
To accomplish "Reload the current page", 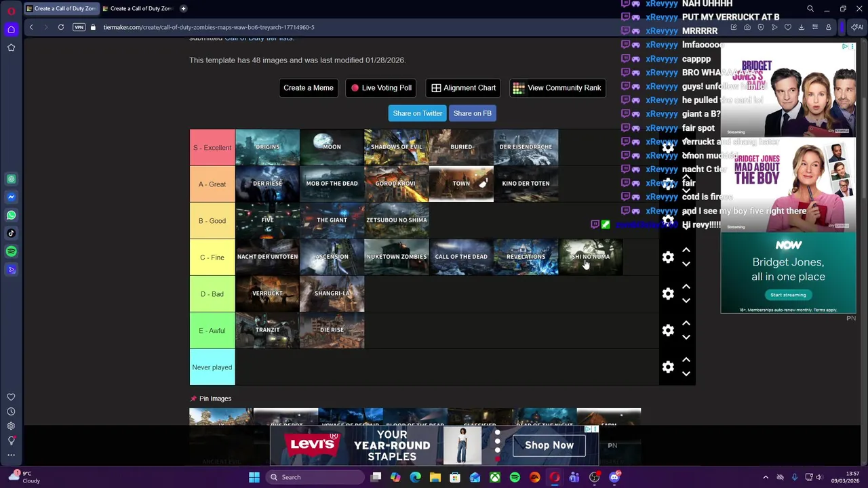I will click(x=61, y=27).
